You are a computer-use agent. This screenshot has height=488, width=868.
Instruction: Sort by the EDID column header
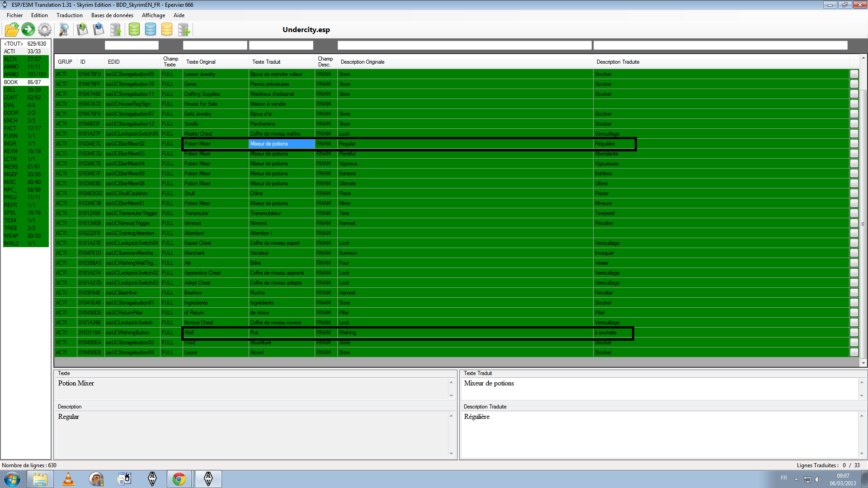[132, 62]
